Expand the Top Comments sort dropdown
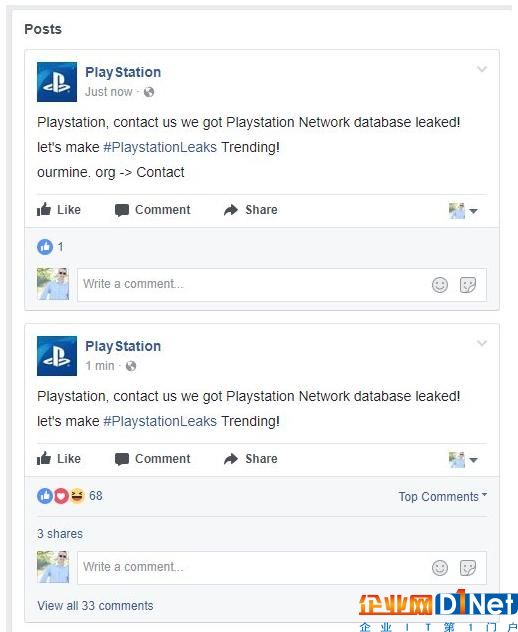This screenshot has width=518, height=632. point(443,497)
